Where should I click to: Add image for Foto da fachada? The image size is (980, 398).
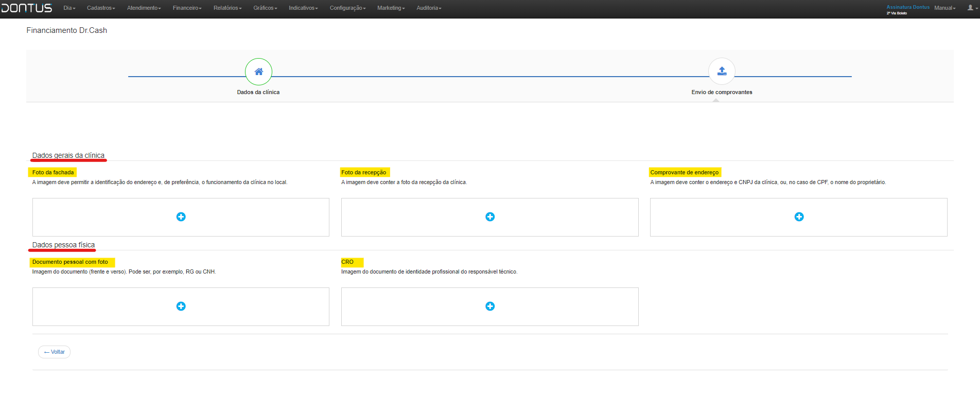point(181,217)
